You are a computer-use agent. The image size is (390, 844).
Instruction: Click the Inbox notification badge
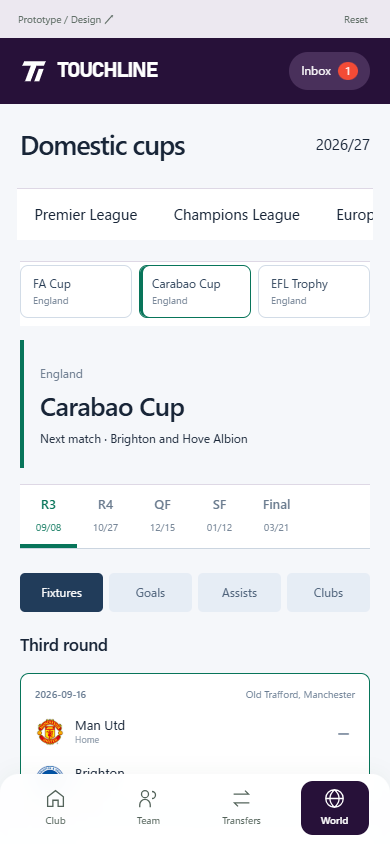point(348,71)
